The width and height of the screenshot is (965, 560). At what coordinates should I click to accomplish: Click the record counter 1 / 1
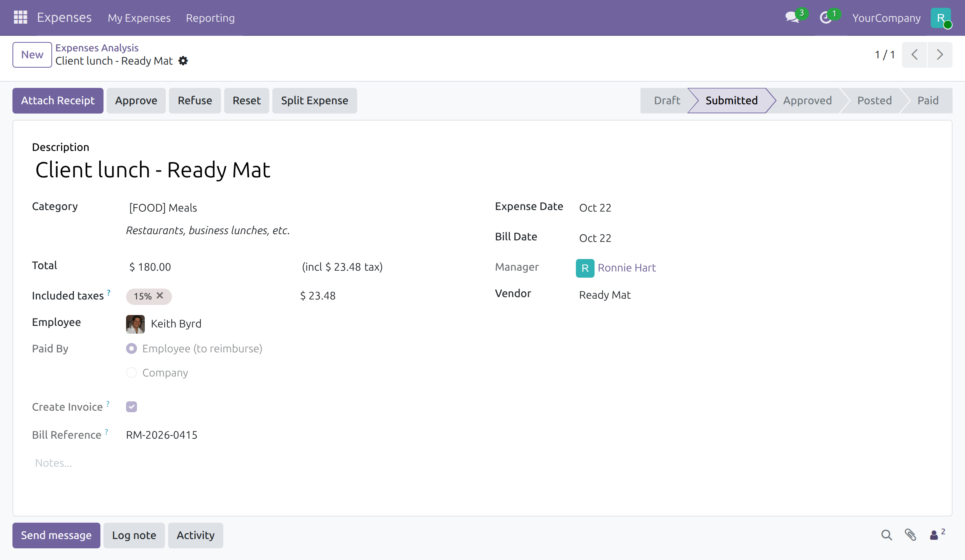click(x=885, y=54)
